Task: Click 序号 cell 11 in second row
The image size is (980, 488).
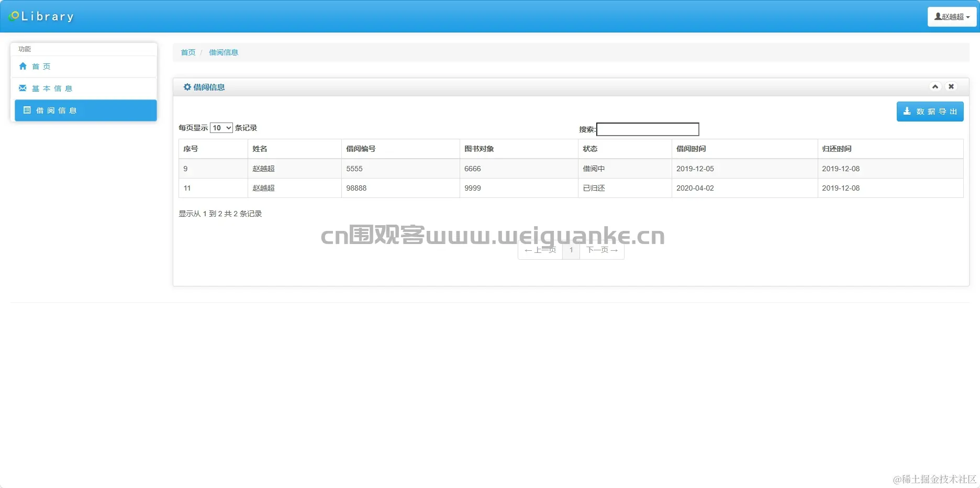Action: 213,188
